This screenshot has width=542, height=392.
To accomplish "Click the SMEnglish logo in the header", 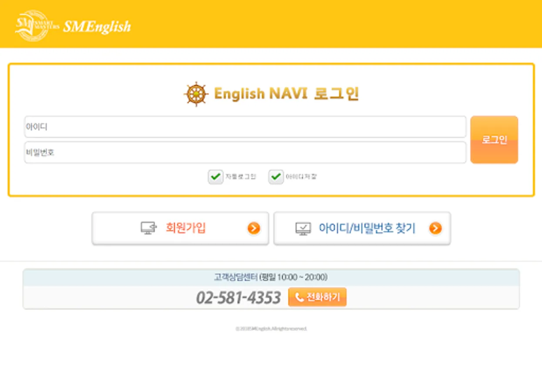I will click(x=73, y=26).
